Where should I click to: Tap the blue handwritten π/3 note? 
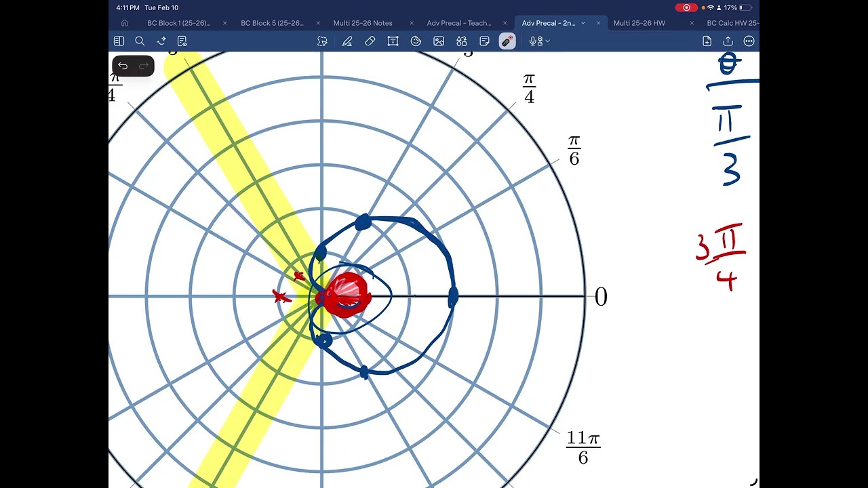(731, 146)
